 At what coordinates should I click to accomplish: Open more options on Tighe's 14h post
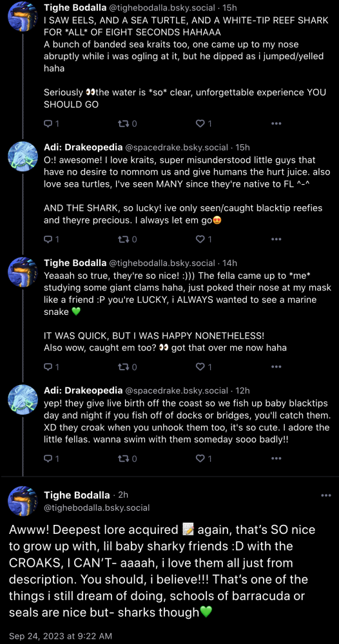pos(276,366)
